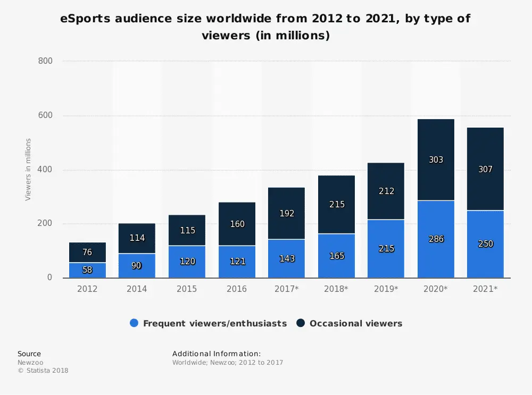Image resolution: width=532 pixels, height=395 pixels.
Task: Click the 2014 x-axis label
Action: click(137, 289)
